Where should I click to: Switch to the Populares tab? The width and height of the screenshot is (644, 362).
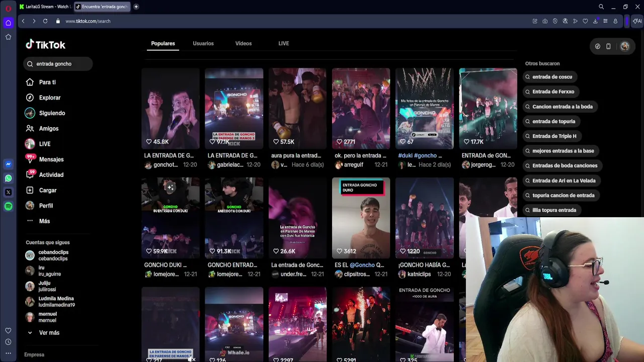pos(163,44)
